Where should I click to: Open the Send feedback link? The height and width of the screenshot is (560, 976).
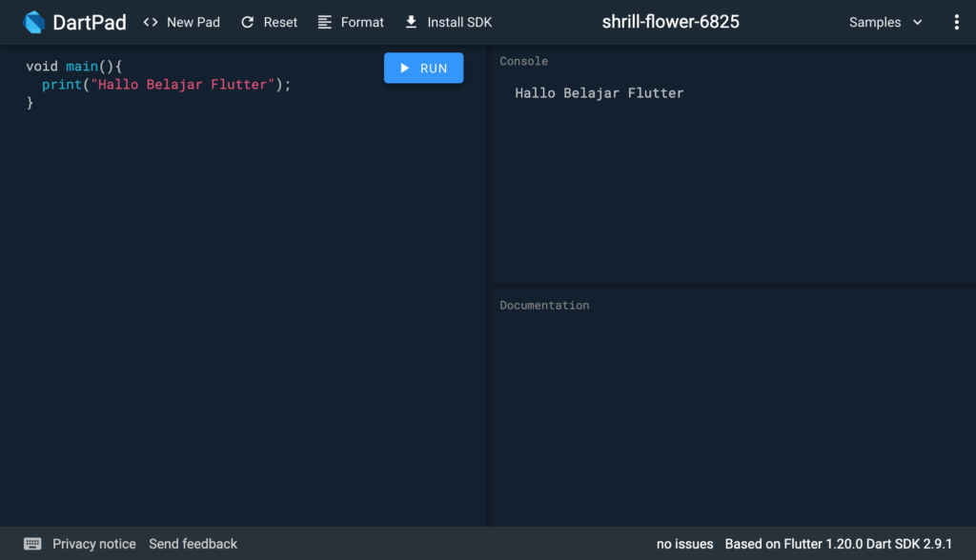click(193, 544)
